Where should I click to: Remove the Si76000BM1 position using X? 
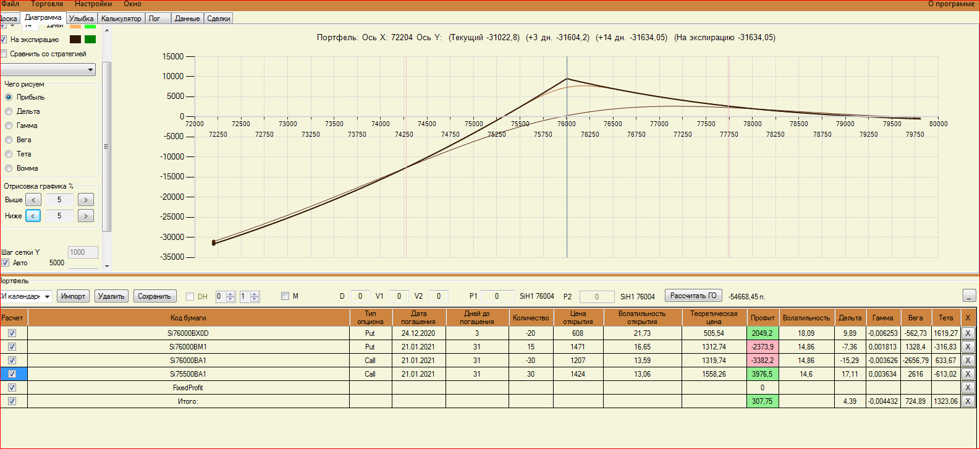tap(968, 347)
